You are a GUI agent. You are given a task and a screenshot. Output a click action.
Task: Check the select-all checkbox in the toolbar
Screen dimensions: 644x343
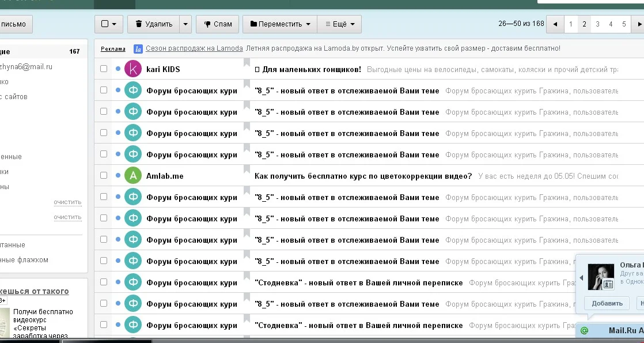tap(105, 24)
